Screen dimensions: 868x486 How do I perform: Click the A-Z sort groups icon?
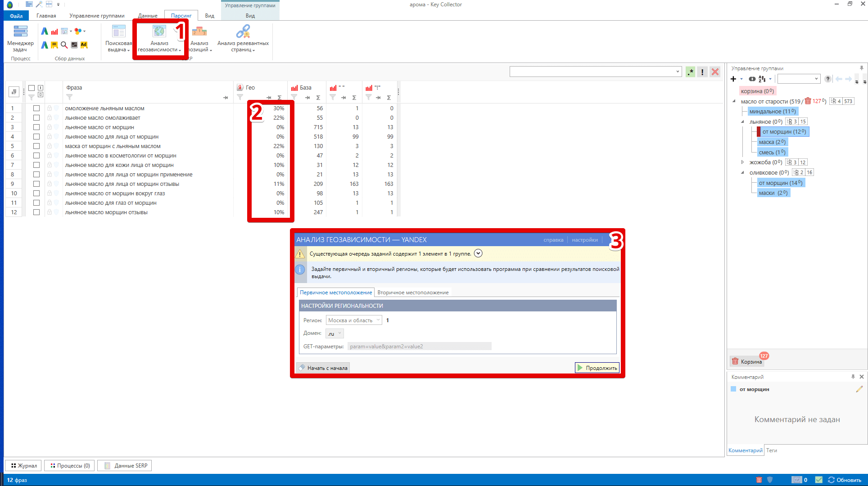762,79
